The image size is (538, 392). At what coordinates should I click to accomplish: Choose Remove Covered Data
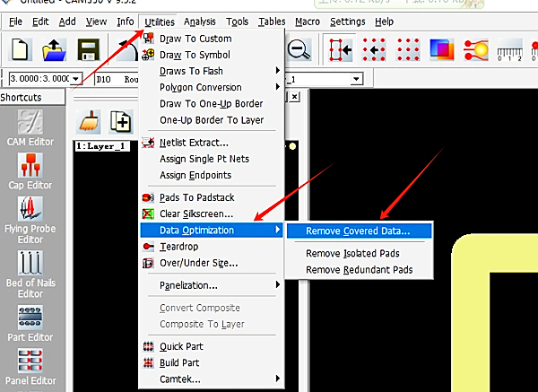(x=359, y=231)
